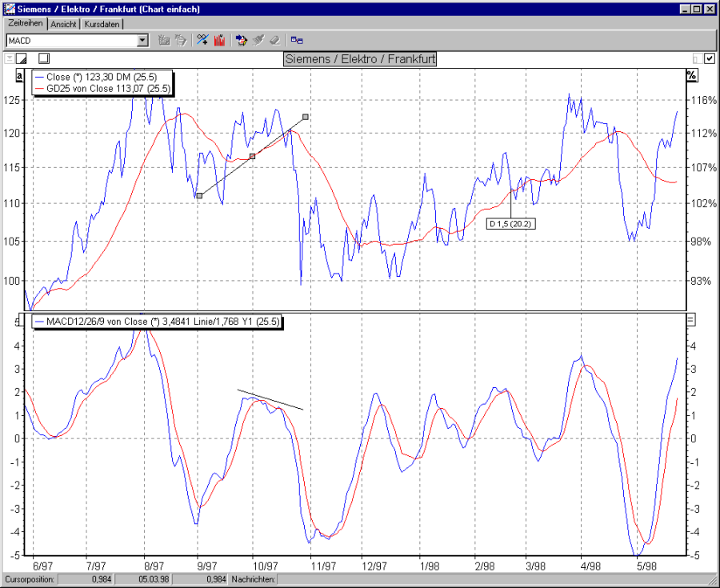Select the Eraser tool to delete drawings
This screenshot has width=720, height=588.
pos(273,40)
